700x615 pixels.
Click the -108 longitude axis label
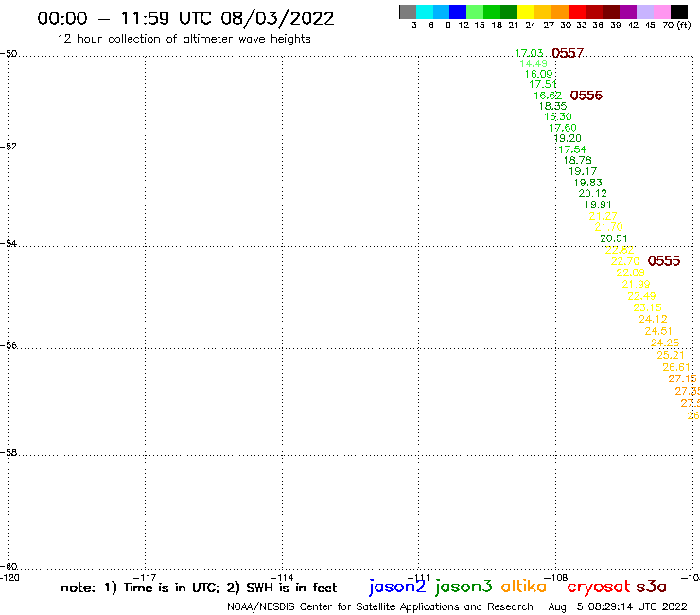556,577
